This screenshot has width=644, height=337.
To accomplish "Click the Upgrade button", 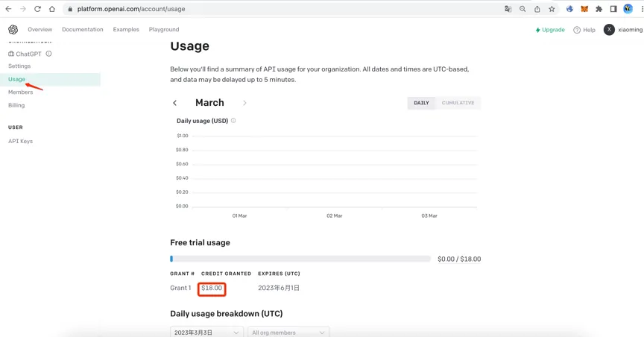I will point(550,30).
